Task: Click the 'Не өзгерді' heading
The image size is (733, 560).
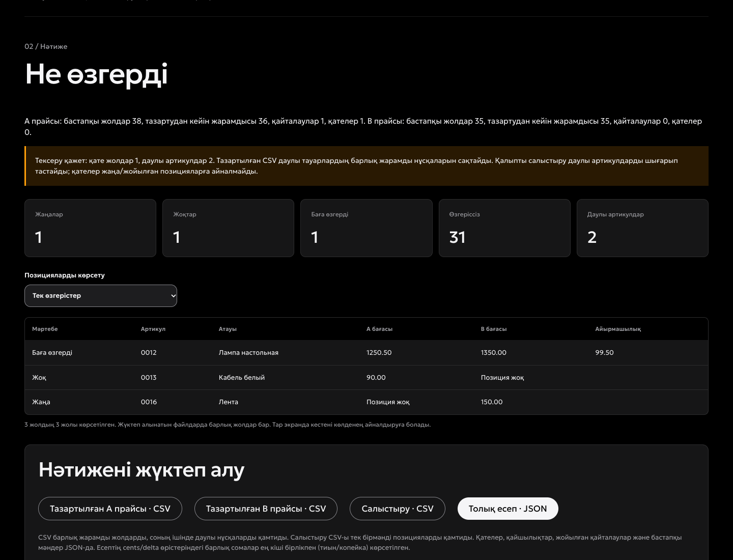Action: (96, 75)
